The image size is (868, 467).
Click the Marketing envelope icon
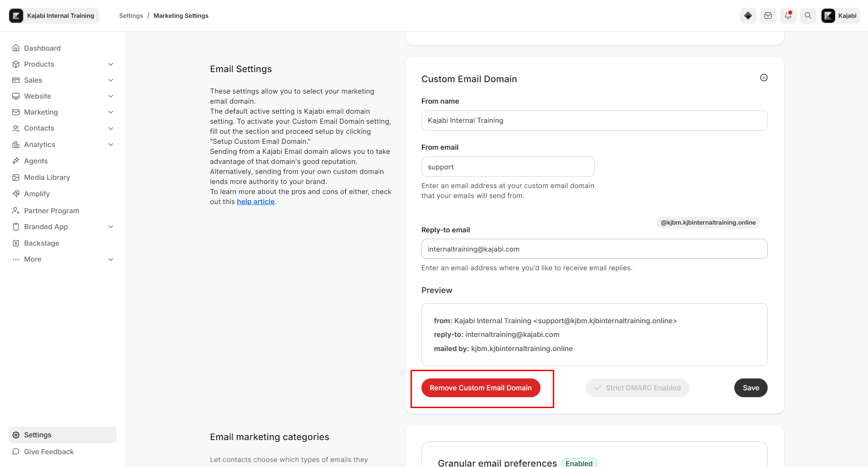click(16, 112)
